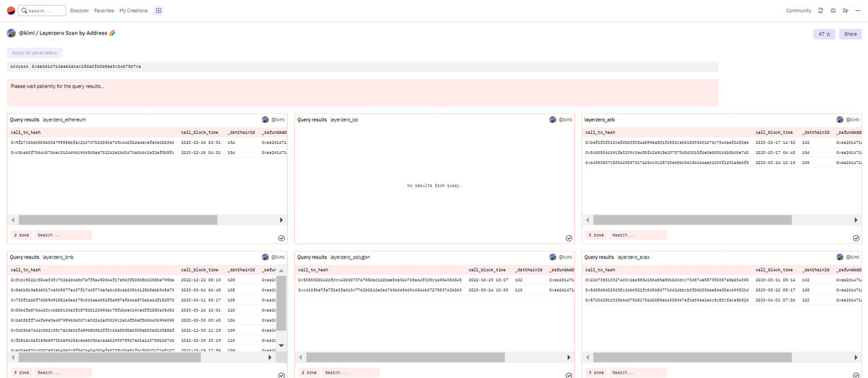Open the Discord icon in the header
This screenshot has height=378, width=868.
coord(834,11)
